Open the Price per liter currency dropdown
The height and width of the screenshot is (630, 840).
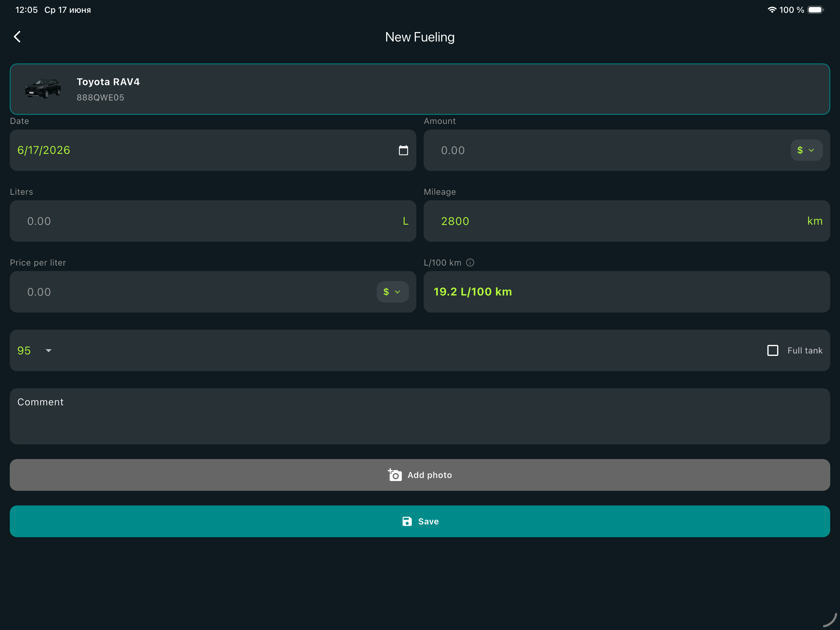(393, 292)
